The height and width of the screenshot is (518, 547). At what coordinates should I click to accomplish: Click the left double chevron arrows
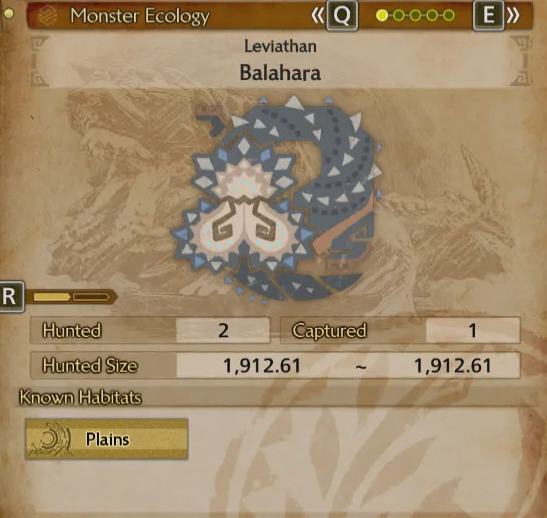317,16
